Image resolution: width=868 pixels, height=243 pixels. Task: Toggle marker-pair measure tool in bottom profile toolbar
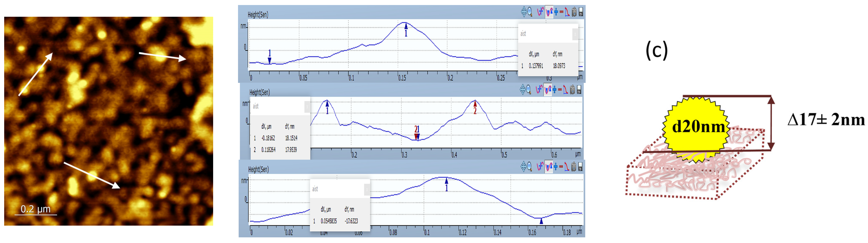point(549,166)
